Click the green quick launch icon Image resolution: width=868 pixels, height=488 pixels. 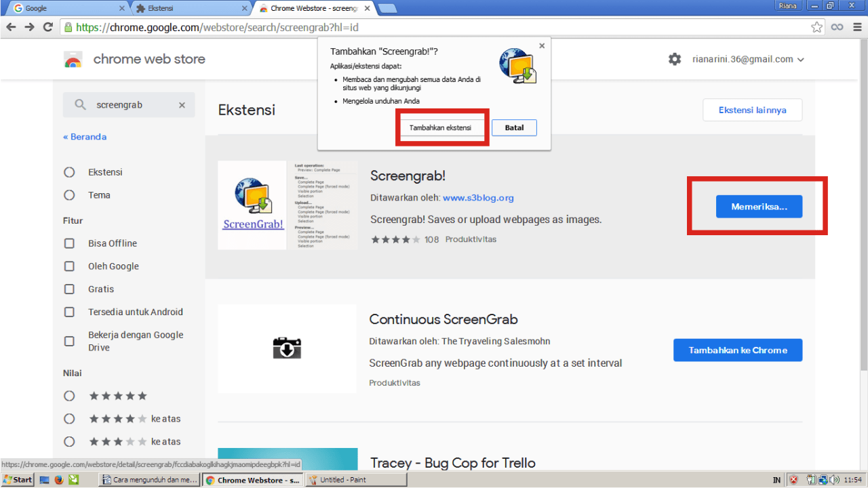point(73,480)
